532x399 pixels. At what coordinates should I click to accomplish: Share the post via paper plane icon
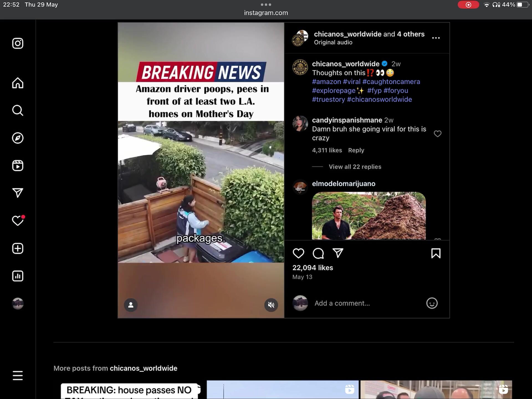pyautogui.click(x=338, y=253)
